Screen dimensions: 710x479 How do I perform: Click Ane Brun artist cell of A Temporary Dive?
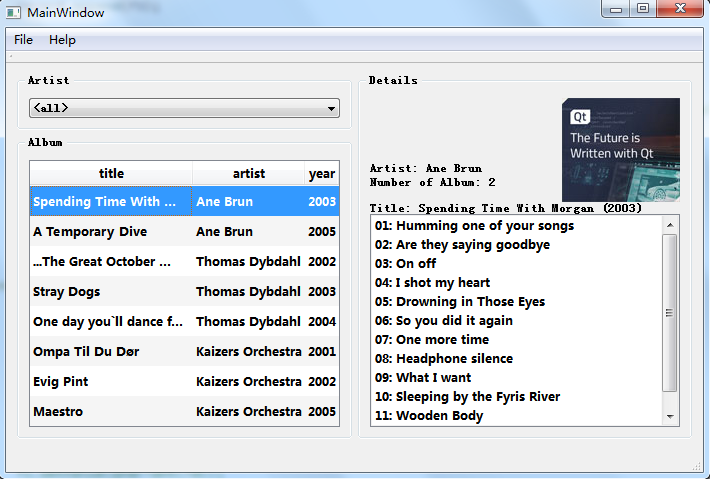(249, 231)
